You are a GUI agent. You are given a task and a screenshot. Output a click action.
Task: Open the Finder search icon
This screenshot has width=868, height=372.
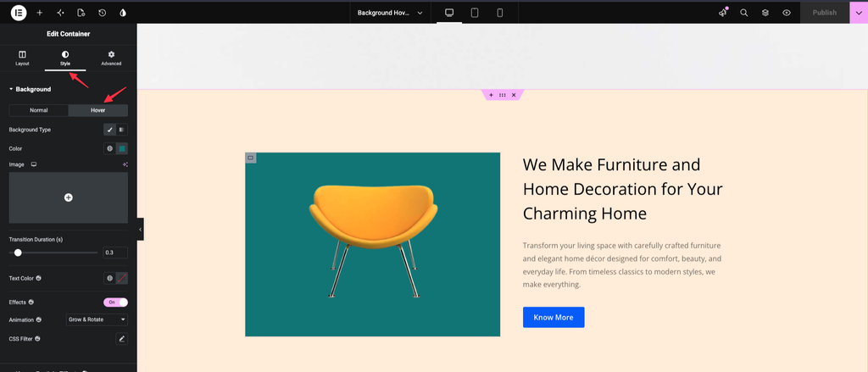pos(744,12)
